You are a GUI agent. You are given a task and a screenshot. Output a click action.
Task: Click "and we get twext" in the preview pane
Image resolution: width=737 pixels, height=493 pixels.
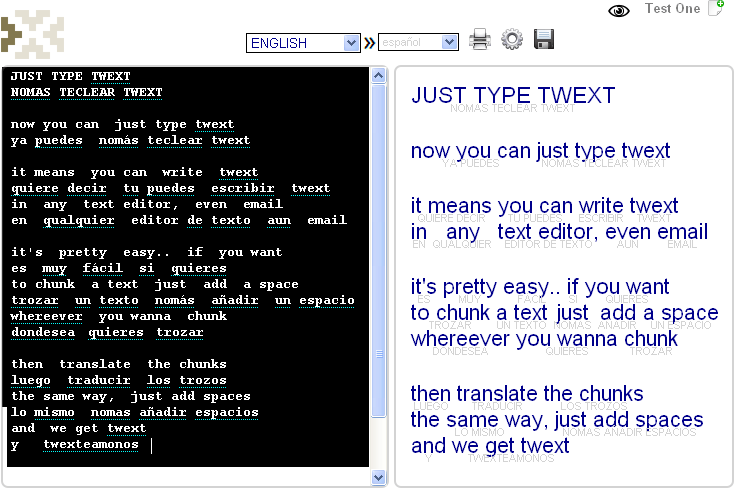pyautogui.click(x=490, y=445)
